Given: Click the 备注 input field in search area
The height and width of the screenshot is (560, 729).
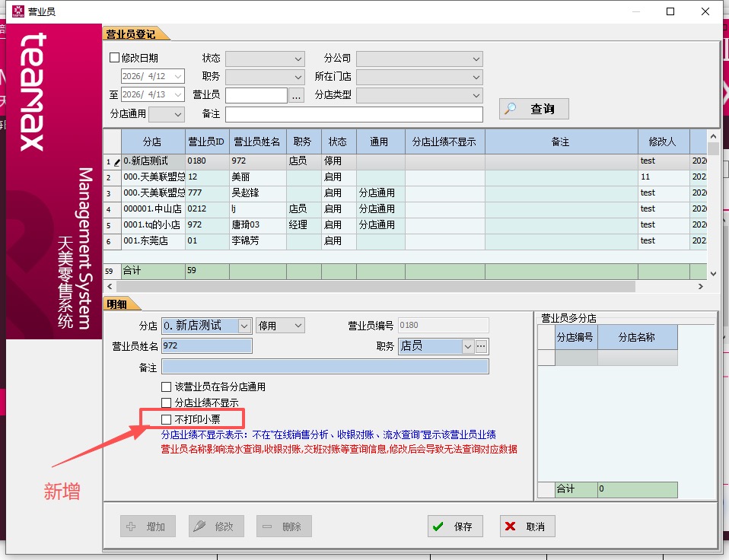Looking at the screenshot, I should tap(354, 114).
